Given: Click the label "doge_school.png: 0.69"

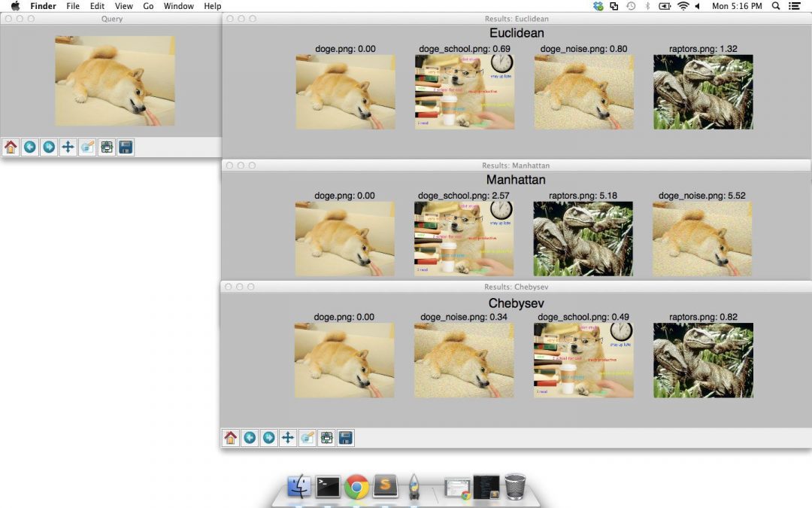Looking at the screenshot, I should (465, 49).
